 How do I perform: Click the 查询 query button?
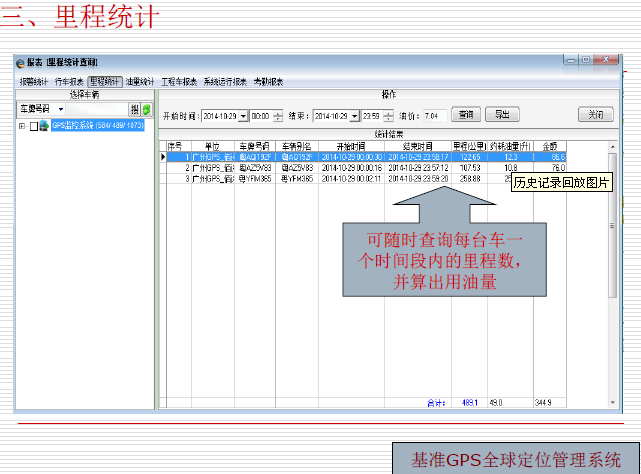click(466, 114)
